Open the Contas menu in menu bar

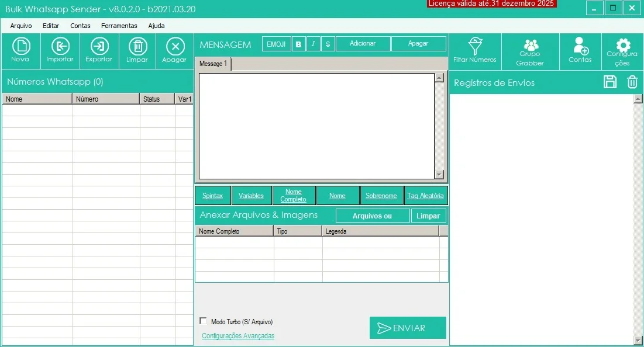pos(80,26)
